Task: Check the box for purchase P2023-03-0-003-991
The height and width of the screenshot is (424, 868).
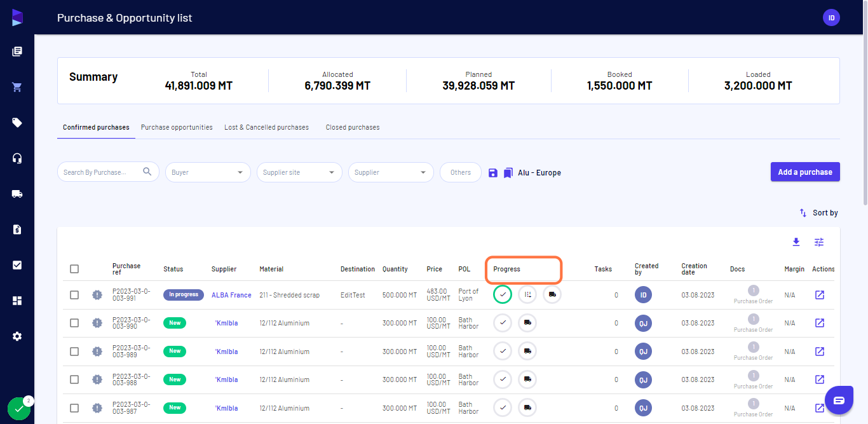Action: (x=74, y=295)
